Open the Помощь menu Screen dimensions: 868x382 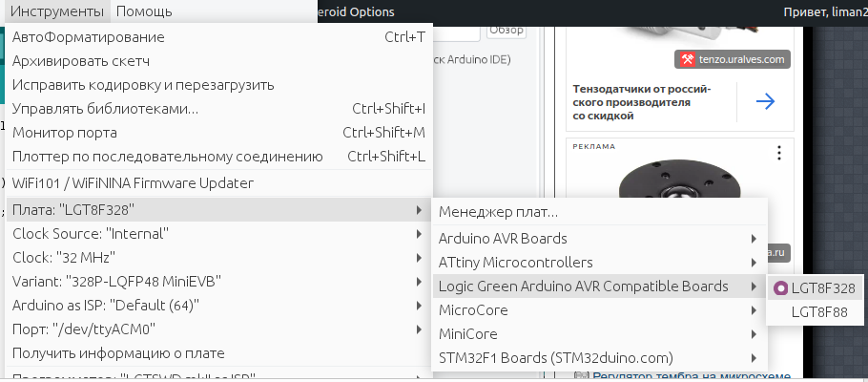pyautogui.click(x=145, y=11)
